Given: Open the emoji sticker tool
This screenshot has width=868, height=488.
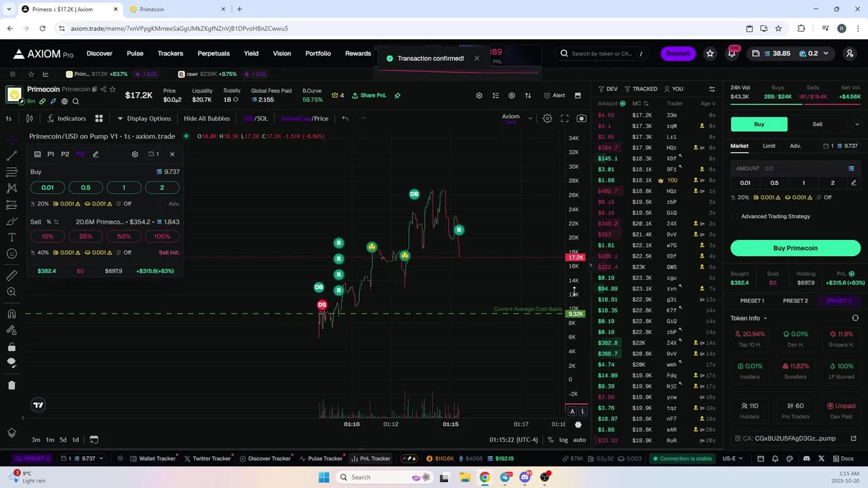Looking at the screenshot, I should pos(12,253).
